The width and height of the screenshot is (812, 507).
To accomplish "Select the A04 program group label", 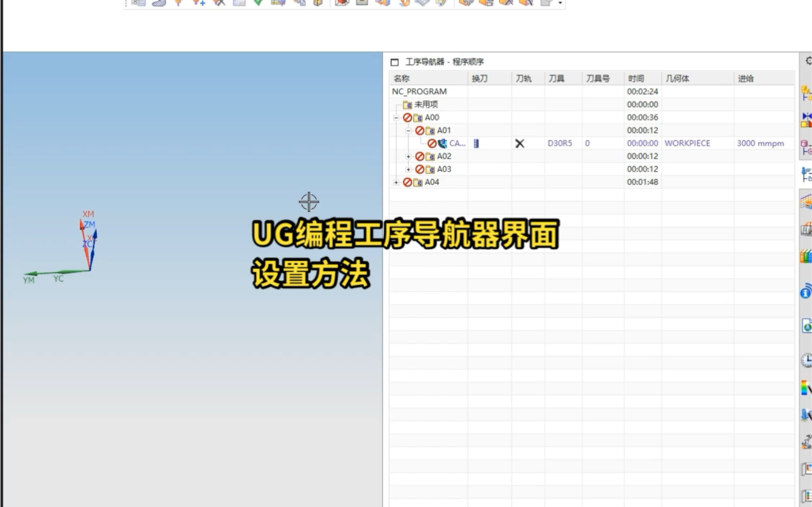I will click(432, 182).
